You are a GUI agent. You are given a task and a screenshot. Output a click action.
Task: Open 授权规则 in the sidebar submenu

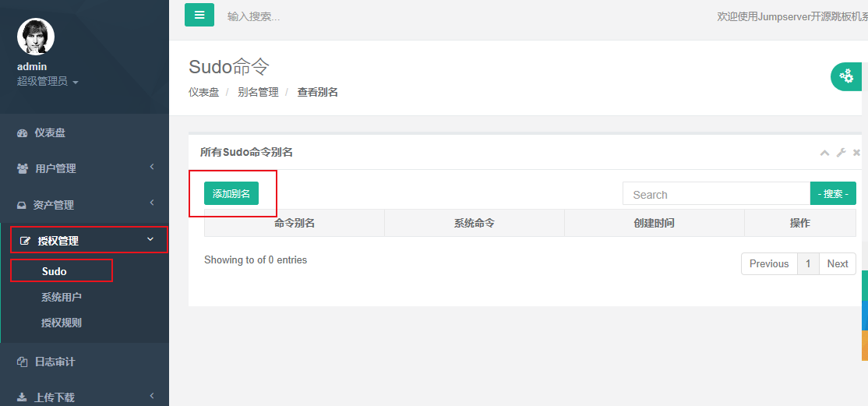pos(62,323)
